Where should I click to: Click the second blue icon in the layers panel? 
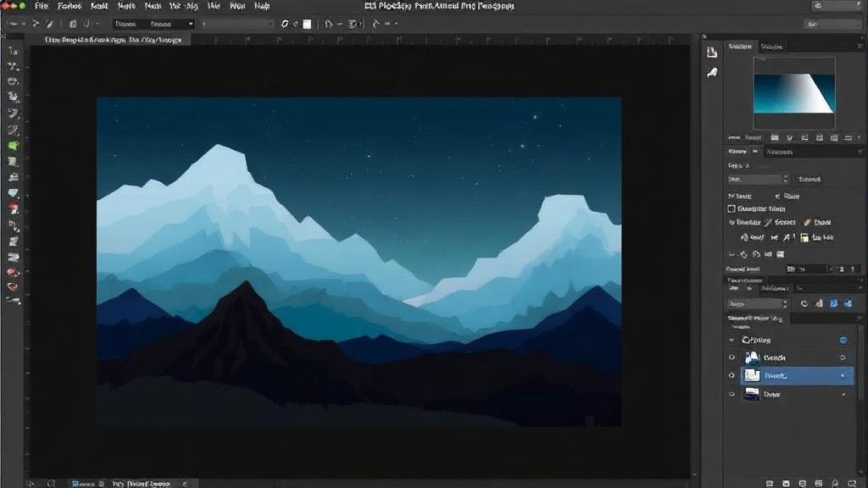848,304
